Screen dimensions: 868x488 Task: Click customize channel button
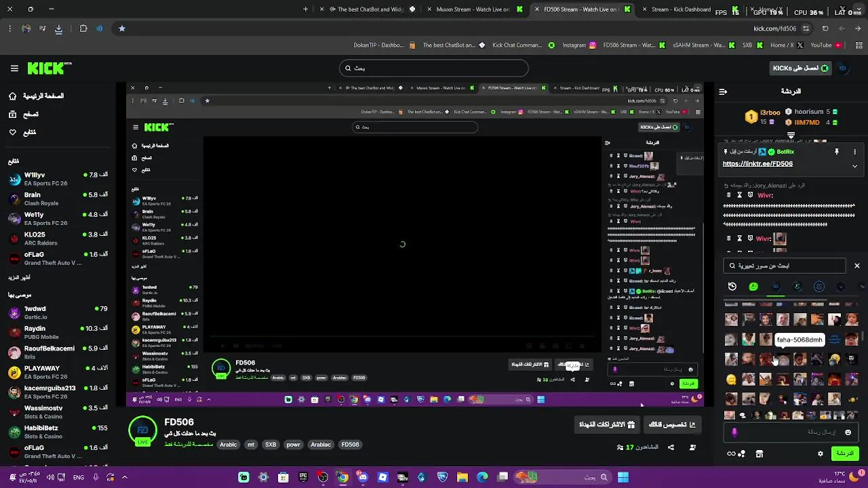coord(673,425)
